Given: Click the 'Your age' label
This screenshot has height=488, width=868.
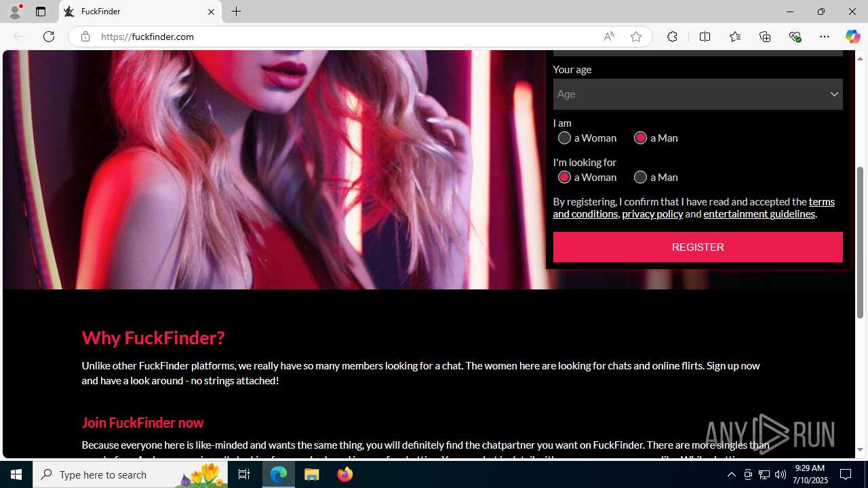Looking at the screenshot, I should (572, 69).
